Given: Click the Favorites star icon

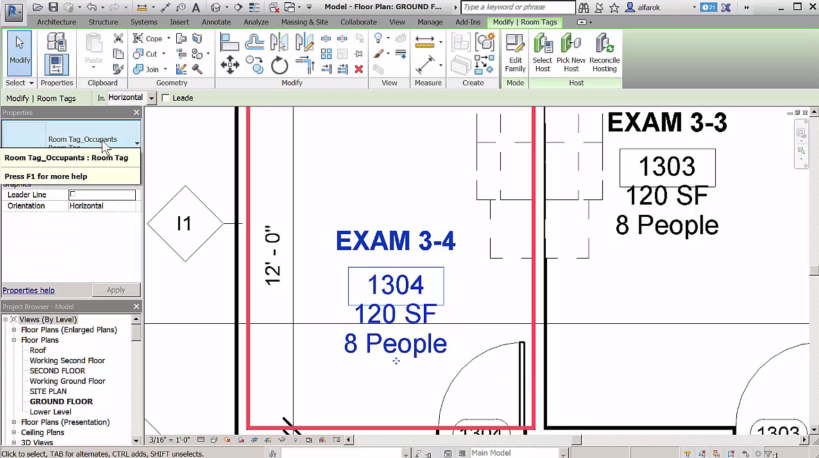Looking at the screenshot, I should [614, 7].
